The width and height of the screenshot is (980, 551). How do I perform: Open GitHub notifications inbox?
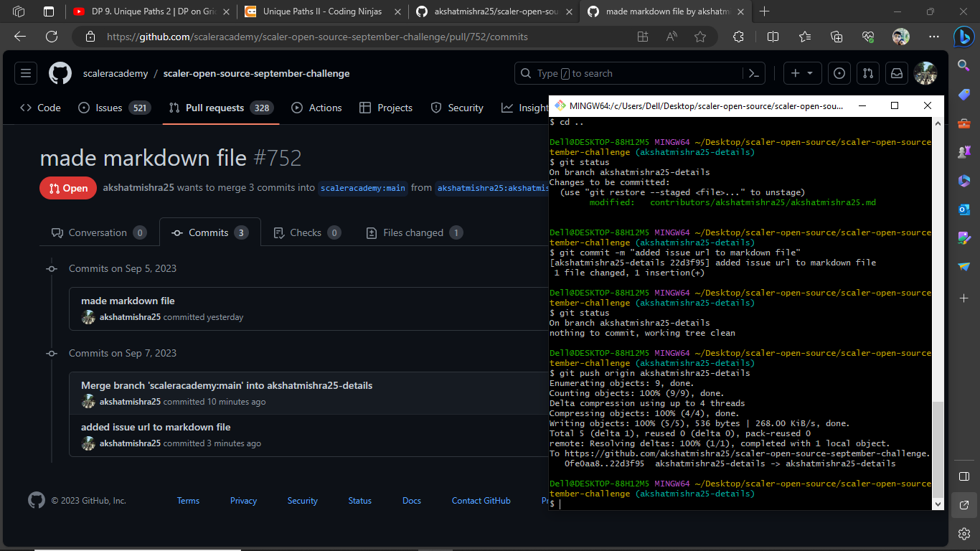[897, 72]
